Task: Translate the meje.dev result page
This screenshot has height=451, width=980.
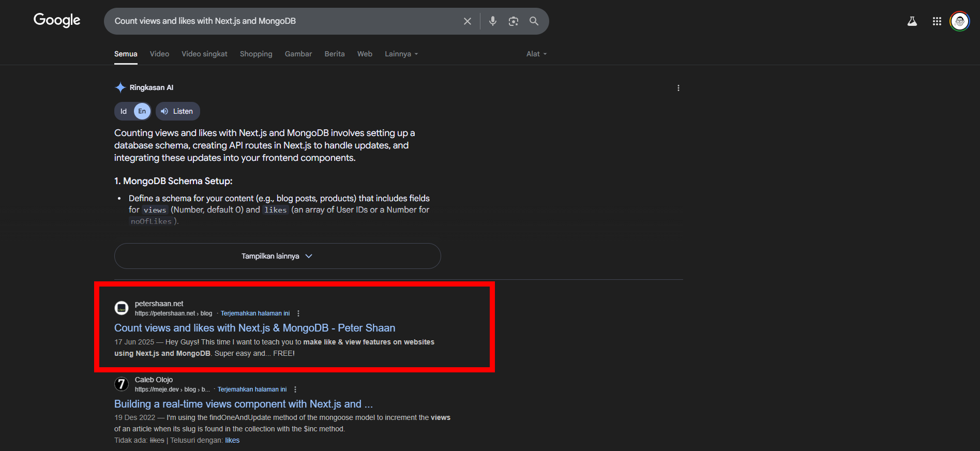Action: tap(252, 389)
